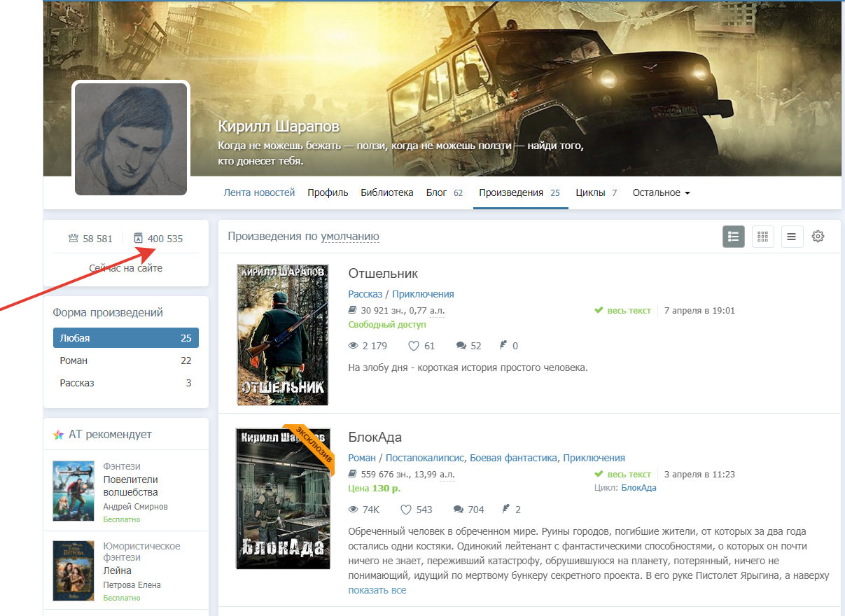The height and width of the screenshot is (616, 845).
Task: Click comments icon on БлокАда
Action: [x=459, y=510]
